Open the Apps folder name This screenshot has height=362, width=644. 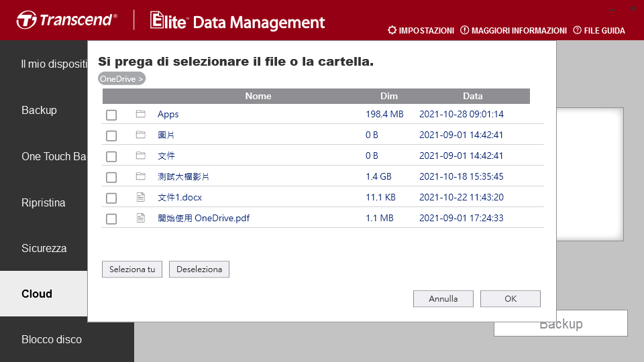pos(168,115)
